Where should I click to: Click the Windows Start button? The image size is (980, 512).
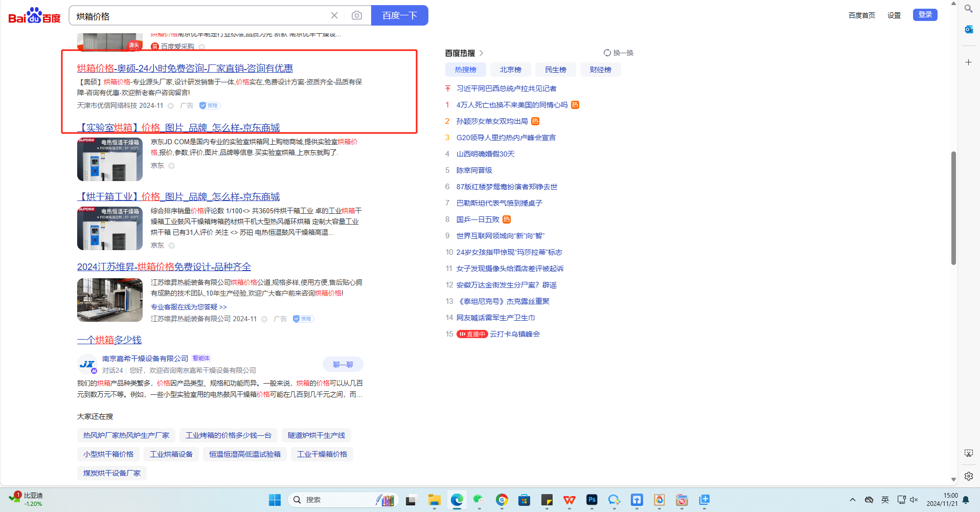click(x=275, y=500)
